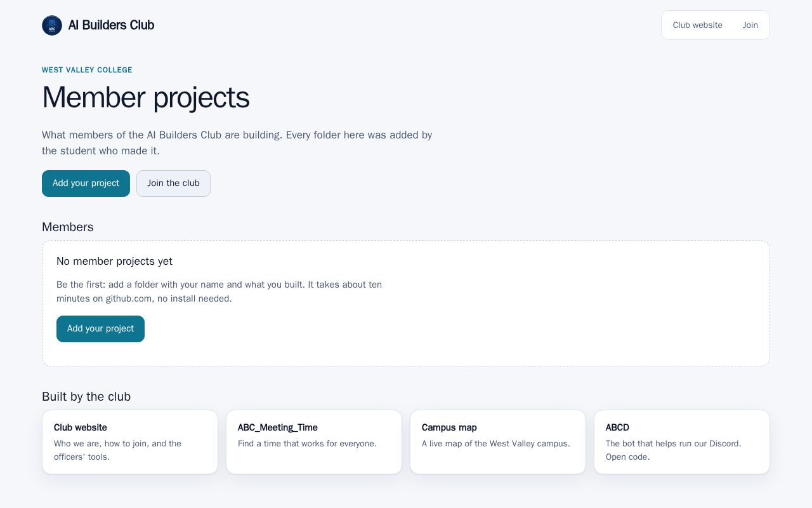Viewport: 812px width, 508px height.
Task: Click the Member projects heading
Action: 145,98
